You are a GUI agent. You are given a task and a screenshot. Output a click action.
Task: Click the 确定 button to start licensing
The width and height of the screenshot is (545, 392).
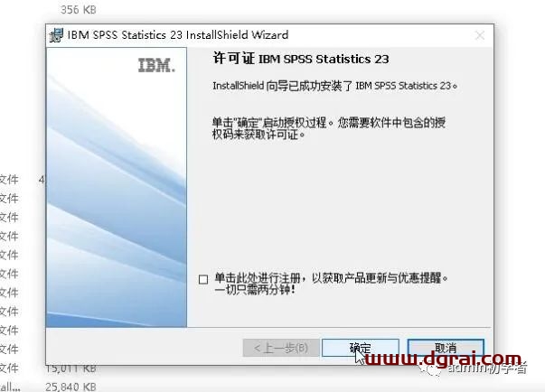pyautogui.click(x=360, y=348)
